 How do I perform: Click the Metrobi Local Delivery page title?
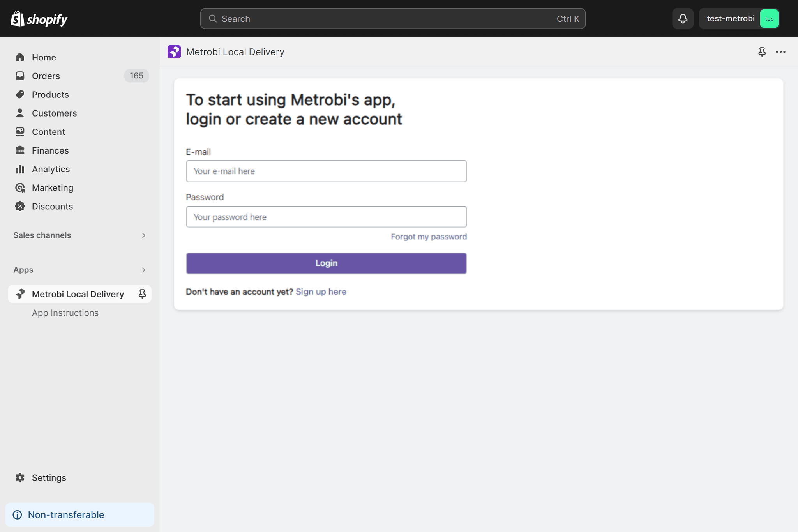coord(235,52)
